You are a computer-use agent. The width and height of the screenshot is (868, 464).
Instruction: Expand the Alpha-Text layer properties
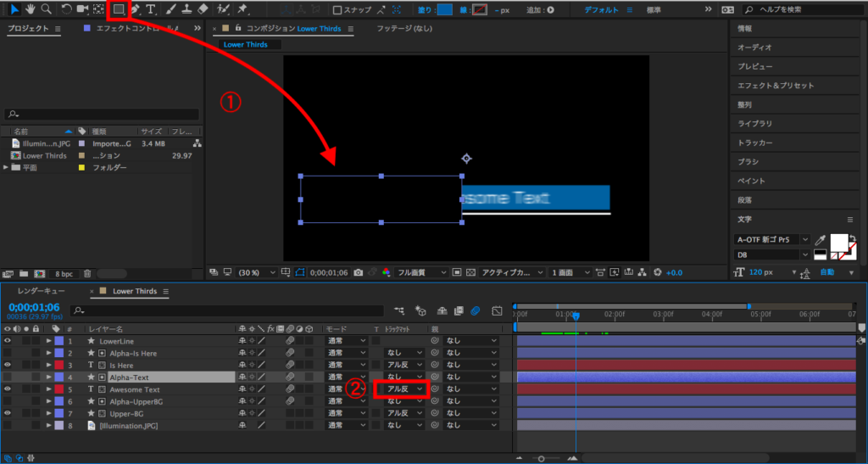pos(49,377)
